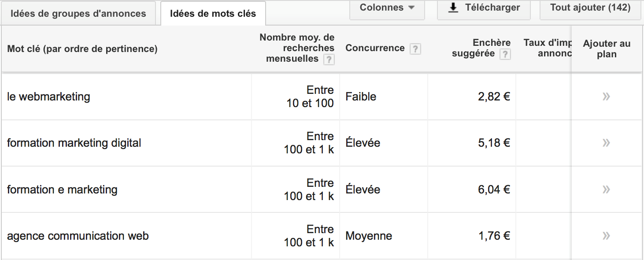Click Tout ajouter (142)

click(x=590, y=7)
